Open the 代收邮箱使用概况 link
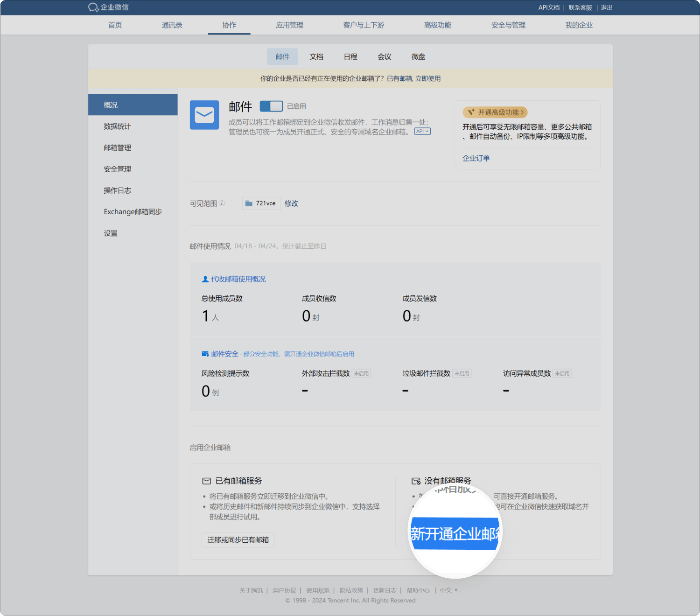This screenshot has height=616, width=700. pyautogui.click(x=238, y=279)
